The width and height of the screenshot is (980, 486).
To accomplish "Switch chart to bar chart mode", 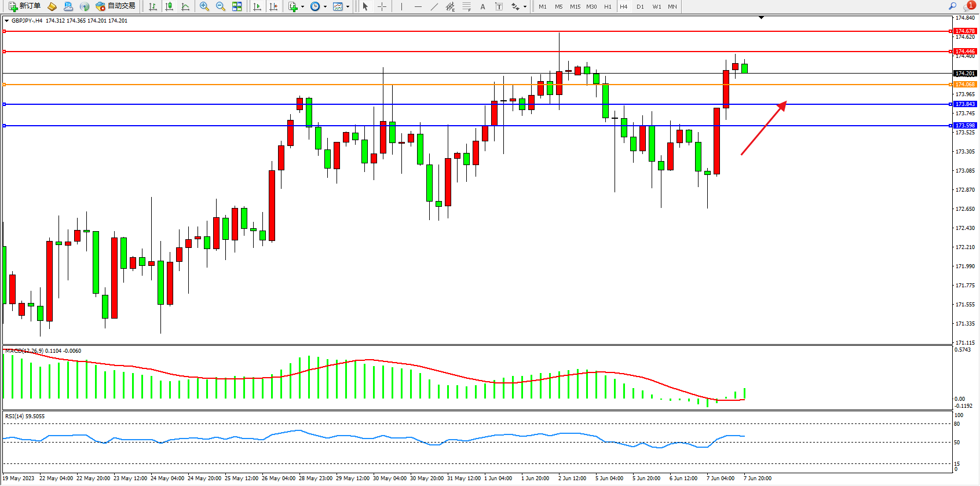I will [153, 6].
